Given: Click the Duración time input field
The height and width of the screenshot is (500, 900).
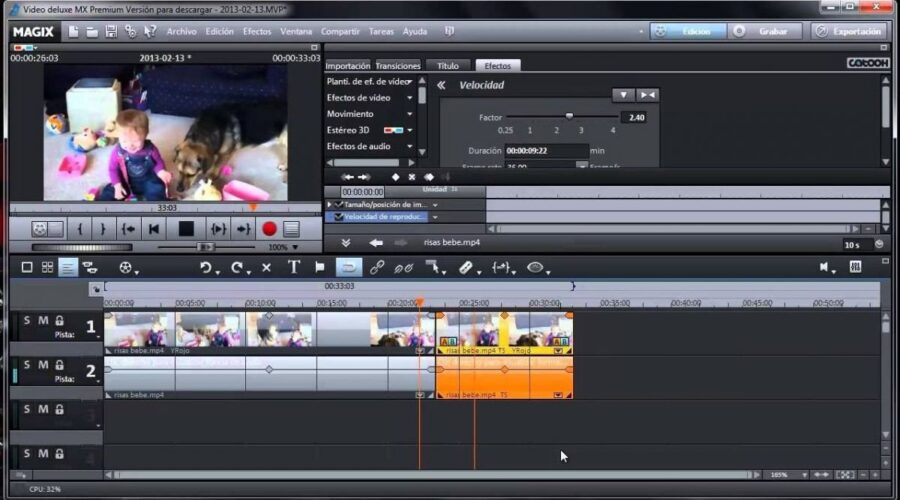Looking at the screenshot, I should click(x=546, y=151).
